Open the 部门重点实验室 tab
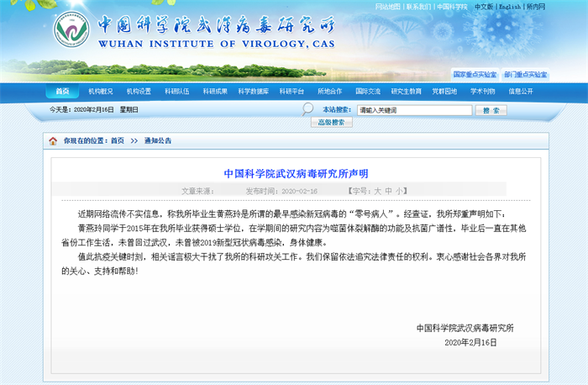Image resolution: width=588 pixels, height=385 pixels. coord(525,74)
